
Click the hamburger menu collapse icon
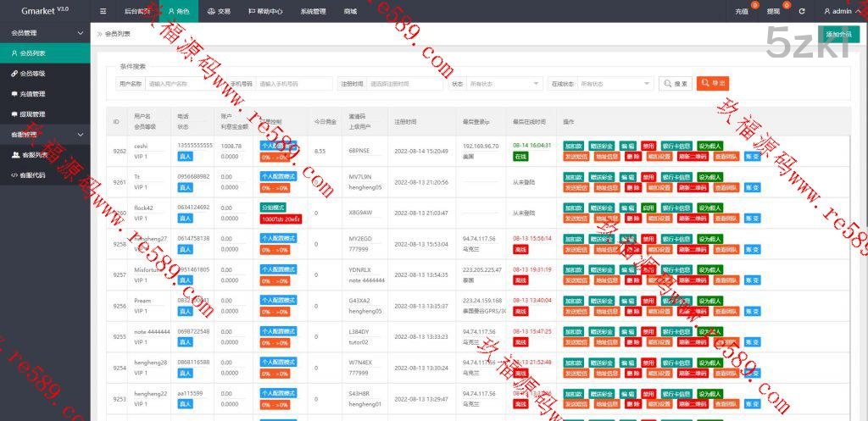tap(103, 11)
